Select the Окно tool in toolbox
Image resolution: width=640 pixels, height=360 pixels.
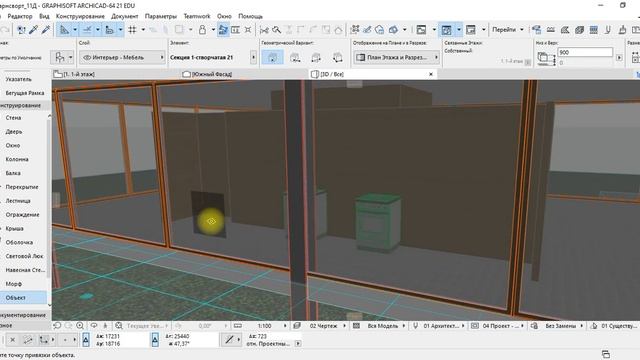pos(13,145)
